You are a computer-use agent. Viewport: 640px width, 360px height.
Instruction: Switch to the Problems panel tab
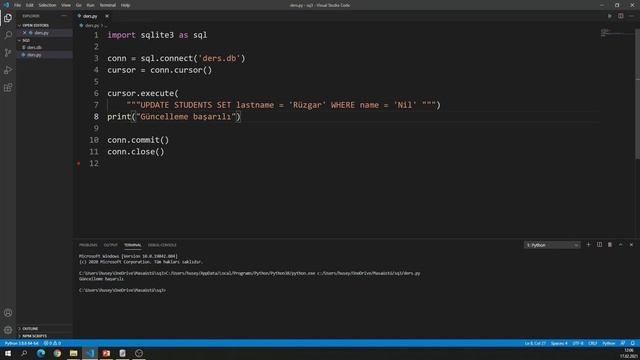pyautogui.click(x=88, y=245)
